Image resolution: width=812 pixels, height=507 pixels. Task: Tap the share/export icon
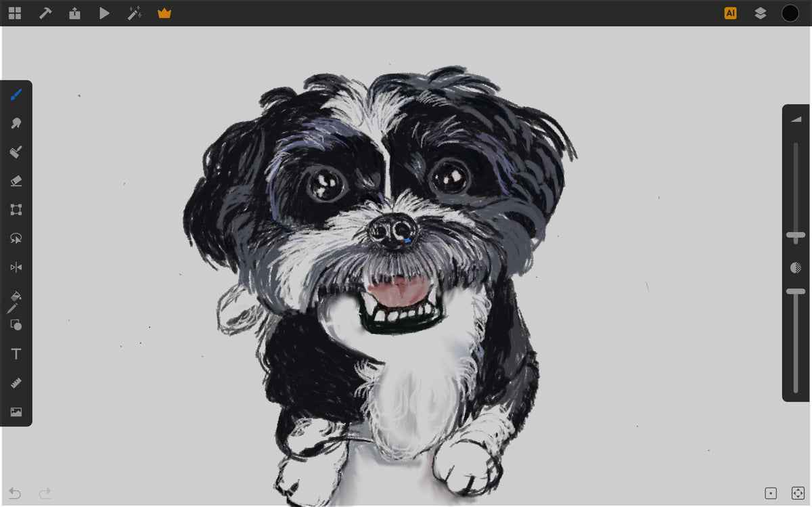pos(75,13)
